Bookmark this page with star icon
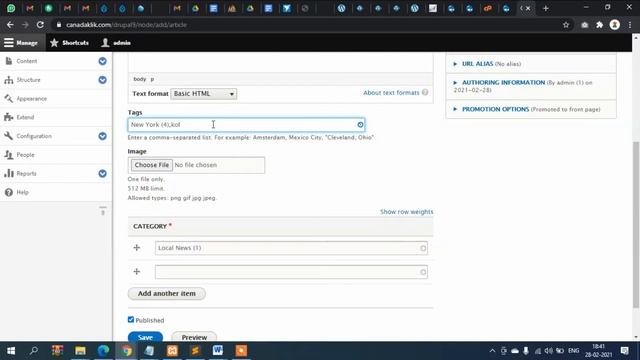640x360 pixels. tap(566, 25)
